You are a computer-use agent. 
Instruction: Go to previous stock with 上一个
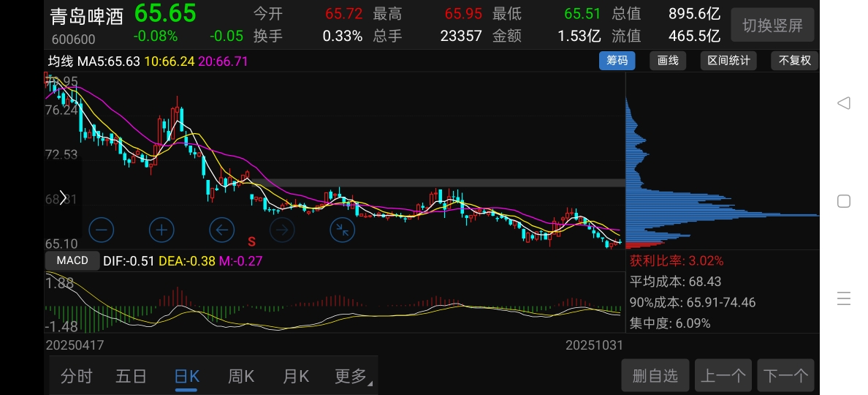[x=723, y=376]
